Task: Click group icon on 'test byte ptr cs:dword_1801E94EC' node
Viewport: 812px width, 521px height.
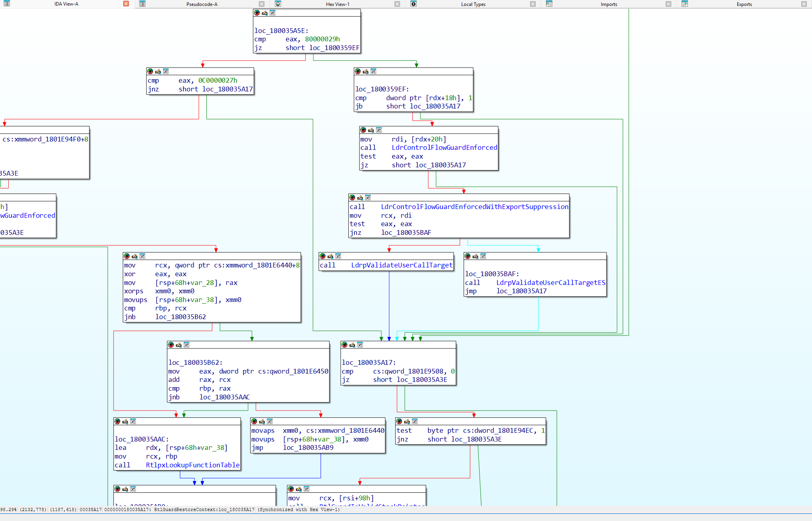Action: pos(415,421)
